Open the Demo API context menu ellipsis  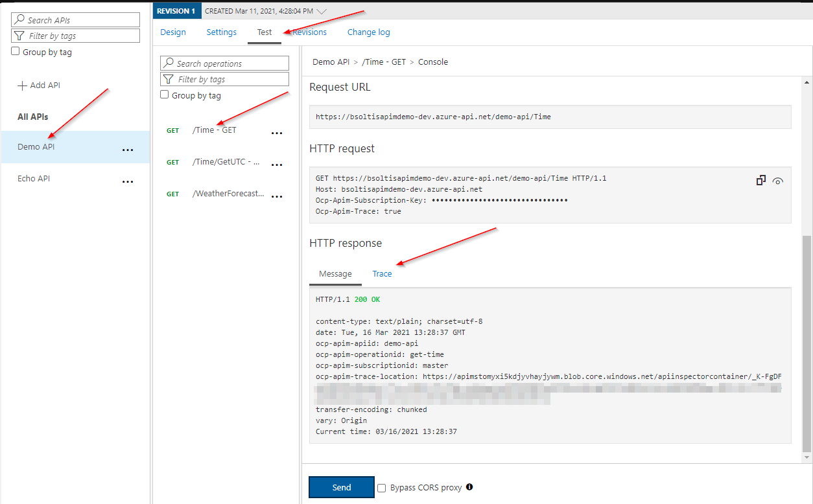point(128,150)
